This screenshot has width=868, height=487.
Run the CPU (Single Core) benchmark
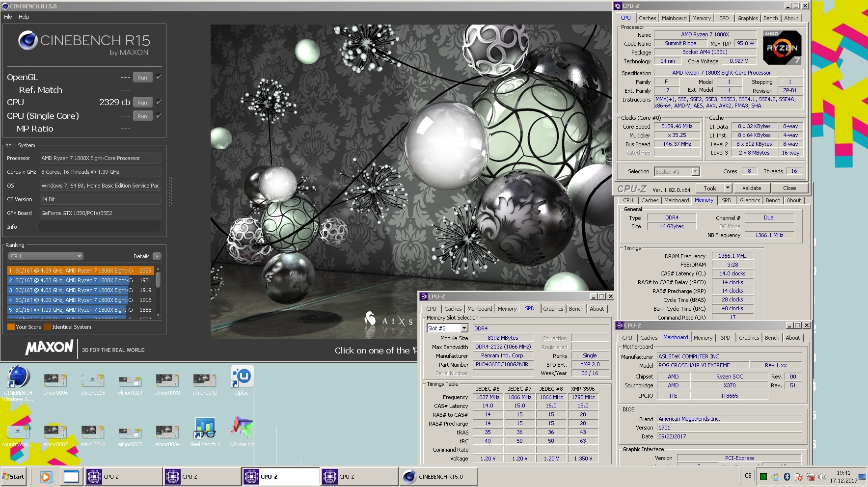tap(142, 116)
